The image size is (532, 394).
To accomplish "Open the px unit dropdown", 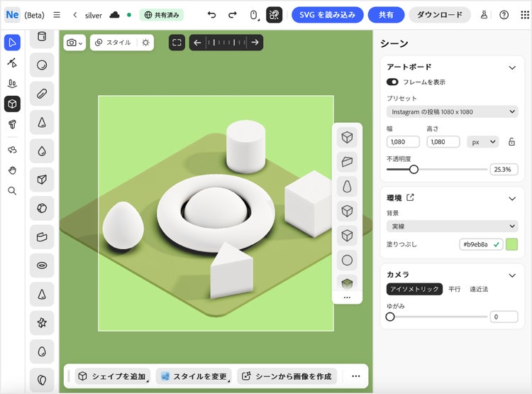I will coord(483,142).
